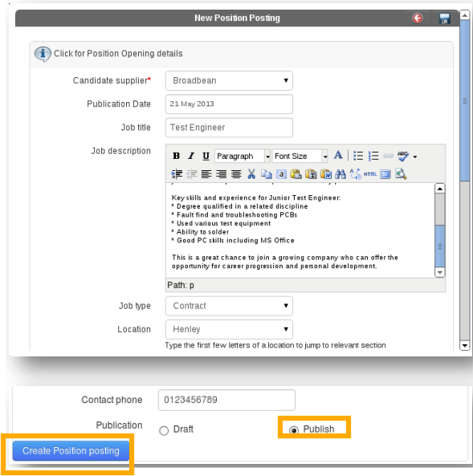Image resolution: width=473 pixels, height=476 pixels.
Task: Select all text in editor
Action: pyautogui.click(x=281, y=174)
